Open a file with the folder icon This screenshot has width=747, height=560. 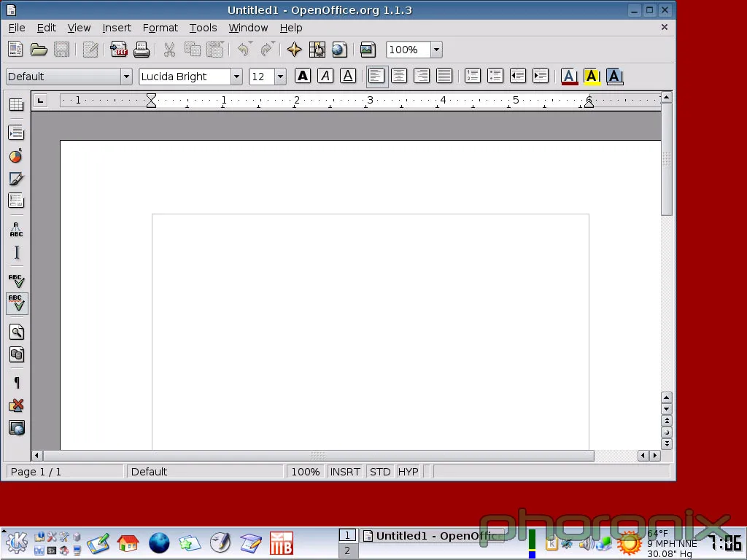tap(39, 49)
